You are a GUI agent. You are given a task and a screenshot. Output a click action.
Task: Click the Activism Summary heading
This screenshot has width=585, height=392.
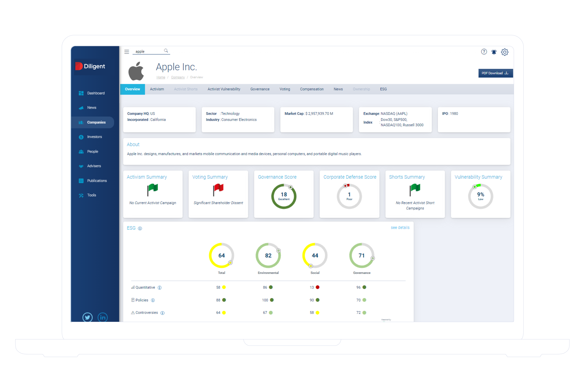tap(147, 177)
